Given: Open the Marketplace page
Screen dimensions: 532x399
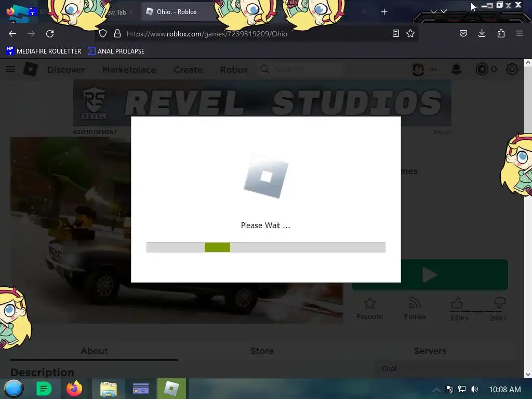Looking at the screenshot, I should 129,70.
